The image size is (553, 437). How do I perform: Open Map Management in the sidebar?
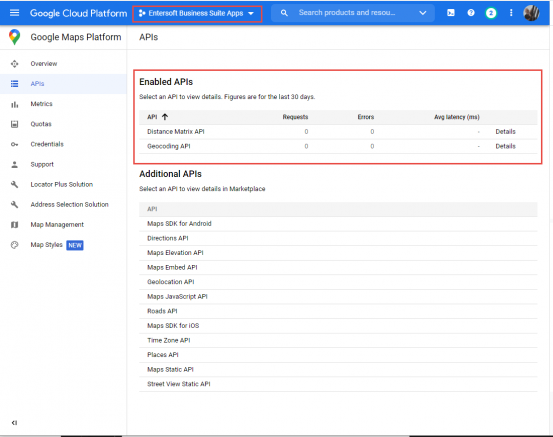click(x=63, y=225)
